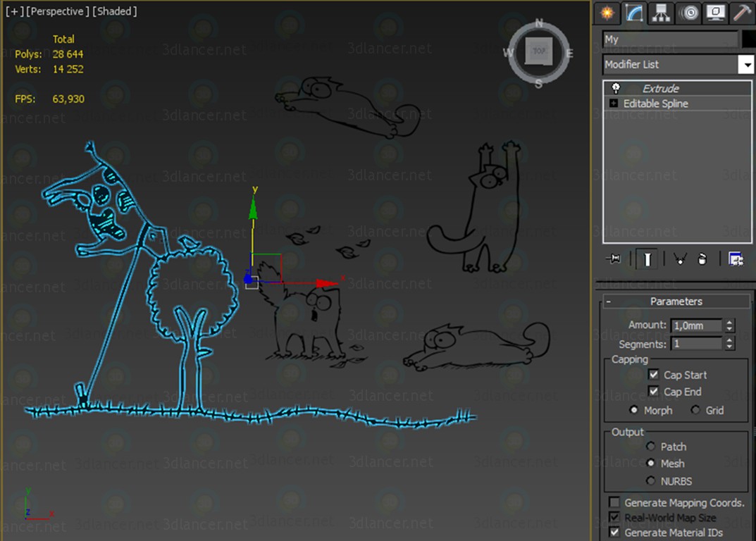Open the Display command panel tab

coord(716,13)
